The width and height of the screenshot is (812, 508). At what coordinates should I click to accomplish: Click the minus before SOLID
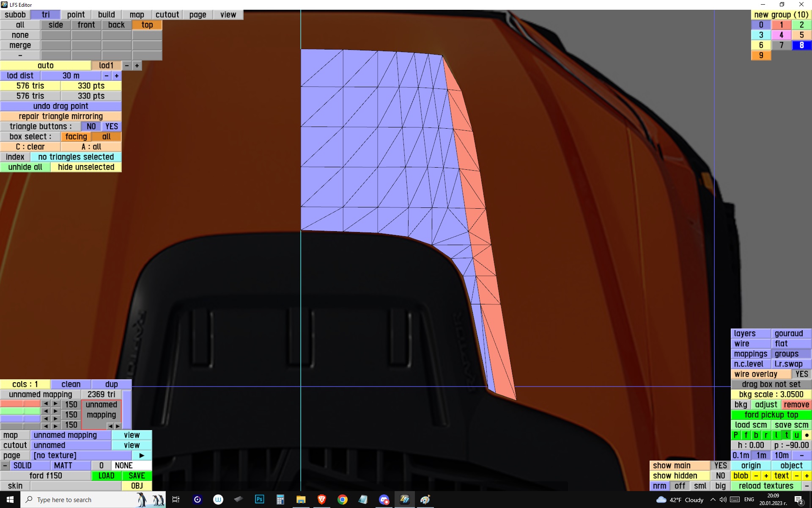[x=5, y=466]
